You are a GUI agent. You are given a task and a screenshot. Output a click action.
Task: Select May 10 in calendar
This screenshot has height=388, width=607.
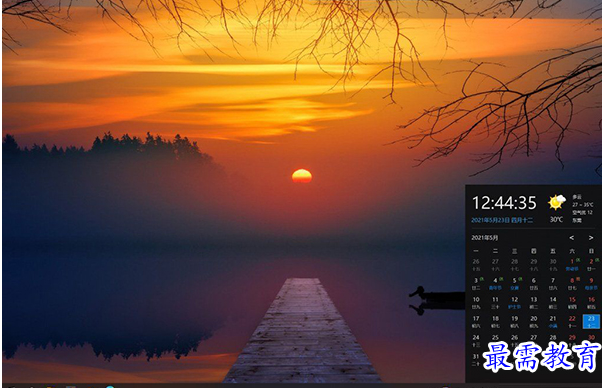476,302
